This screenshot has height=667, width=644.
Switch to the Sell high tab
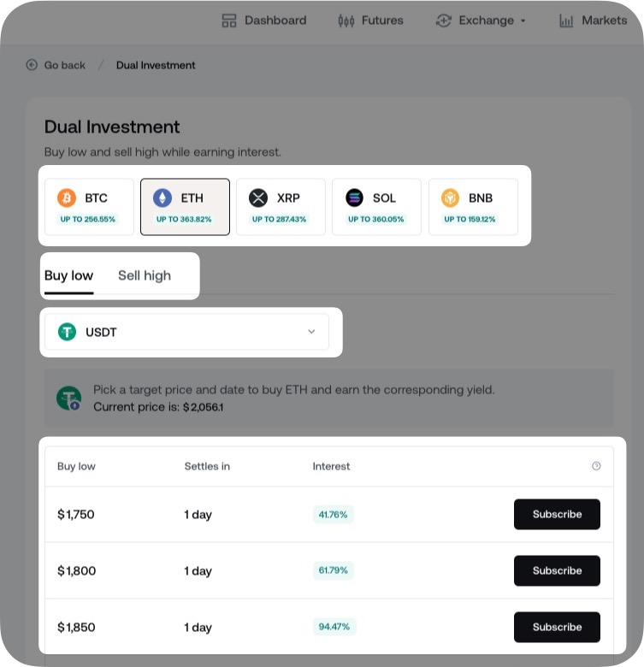145,275
